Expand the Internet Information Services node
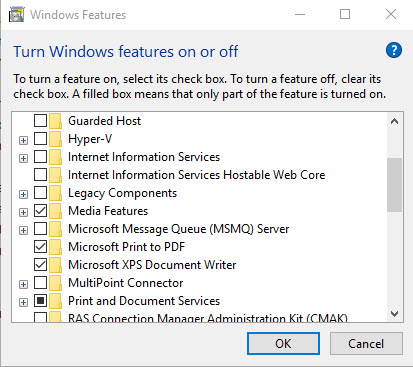Viewport: 413px width, 367px height. [x=23, y=158]
